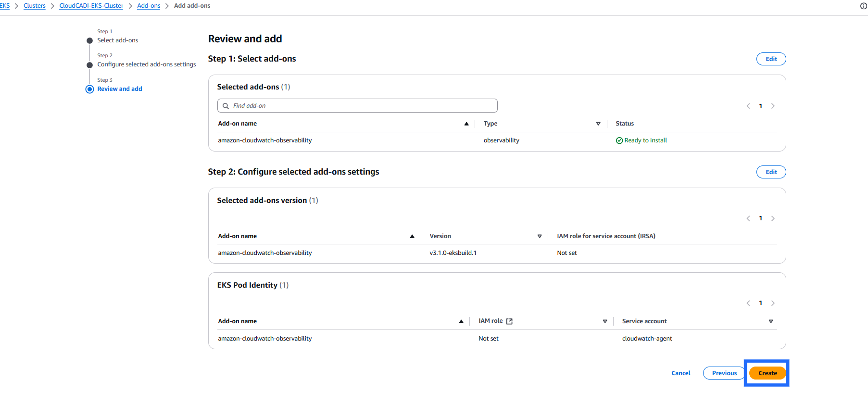Click the Previous button
This screenshot has height=393, width=868.
coord(724,373)
